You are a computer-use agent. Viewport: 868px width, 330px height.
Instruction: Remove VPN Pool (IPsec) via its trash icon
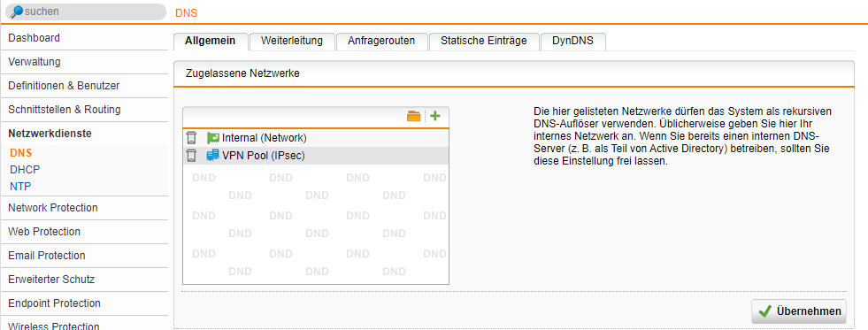tap(191, 156)
